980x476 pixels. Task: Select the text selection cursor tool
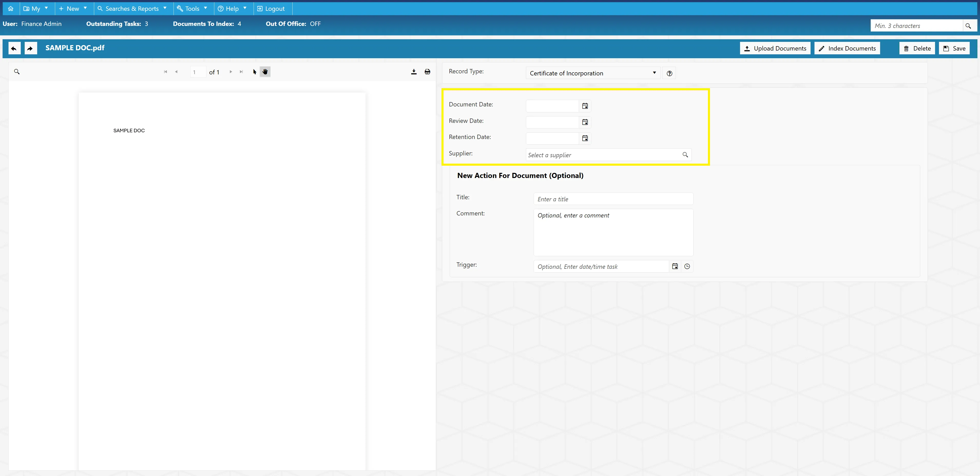click(255, 72)
